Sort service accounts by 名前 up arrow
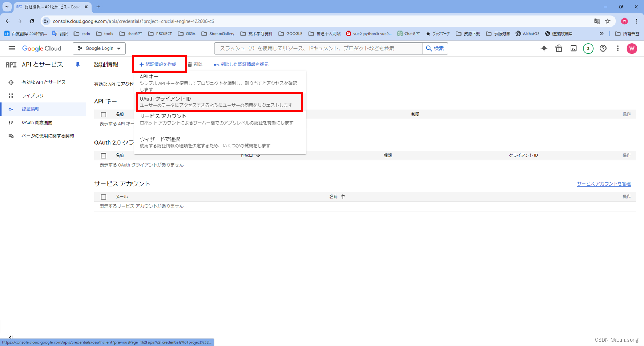The width and height of the screenshot is (644, 346). click(343, 196)
